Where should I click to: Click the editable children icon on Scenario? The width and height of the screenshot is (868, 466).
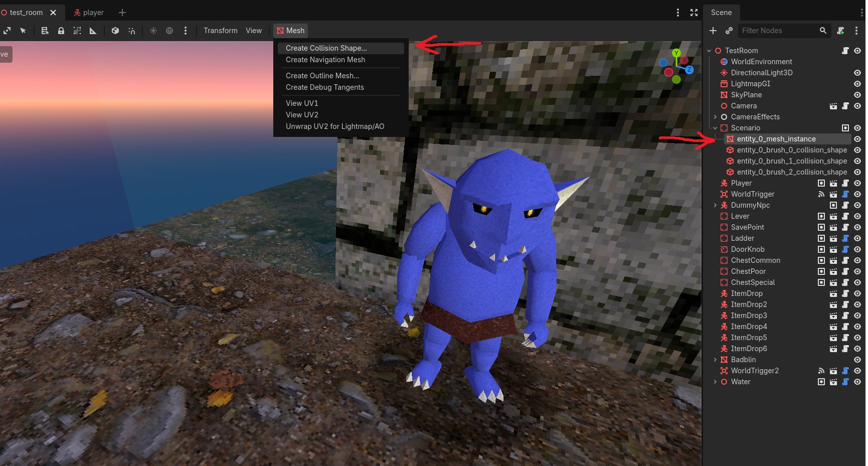(845, 128)
